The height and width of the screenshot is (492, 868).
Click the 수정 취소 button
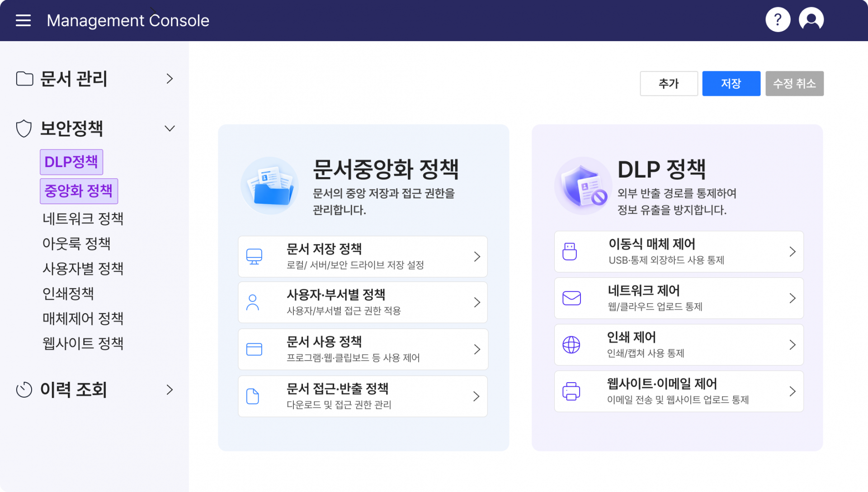click(x=794, y=84)
